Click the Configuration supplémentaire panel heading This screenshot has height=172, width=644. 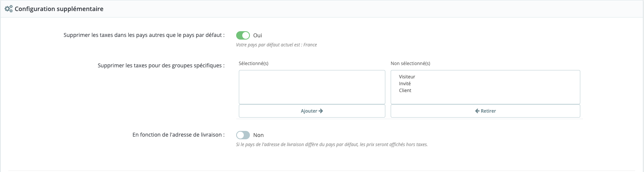[59, 9]
